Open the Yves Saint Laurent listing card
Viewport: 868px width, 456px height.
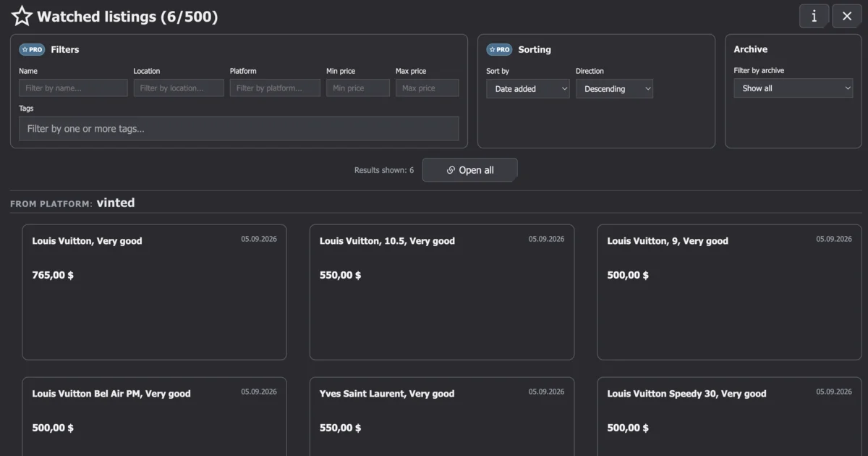[442, 416]
